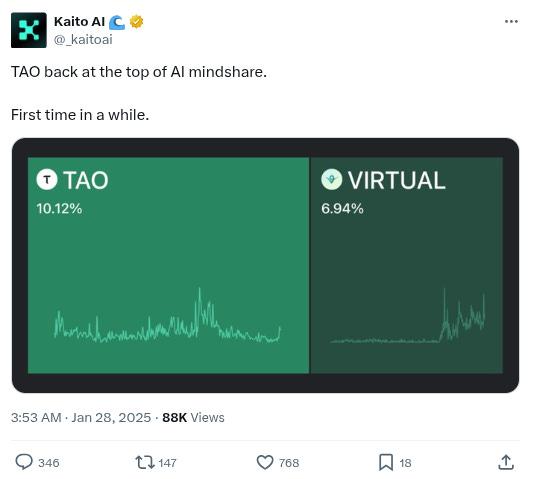The image size is (534, 479).
Task: View the 88K Views analytics
Action: [x=193, y=417]
